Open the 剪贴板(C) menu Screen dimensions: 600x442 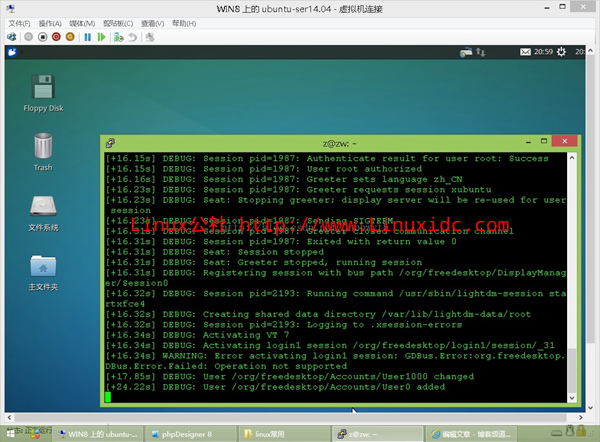click(118, 24)
